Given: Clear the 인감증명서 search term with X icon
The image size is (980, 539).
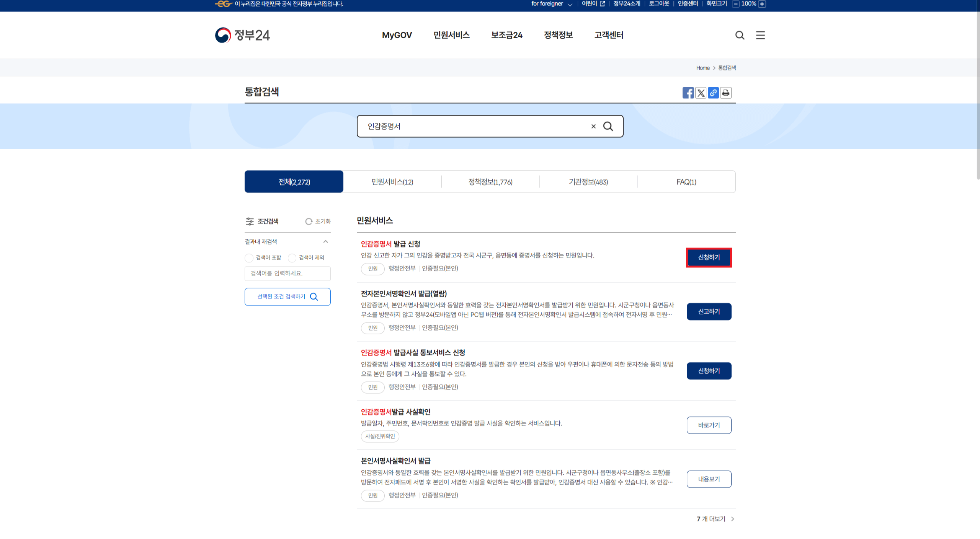Looking at the screenshot, I should pos(593,126).
